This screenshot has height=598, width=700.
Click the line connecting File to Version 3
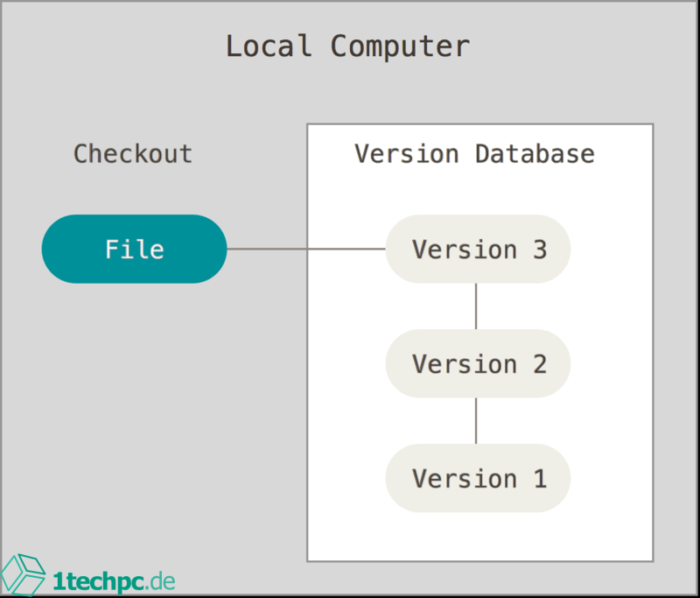306,249
